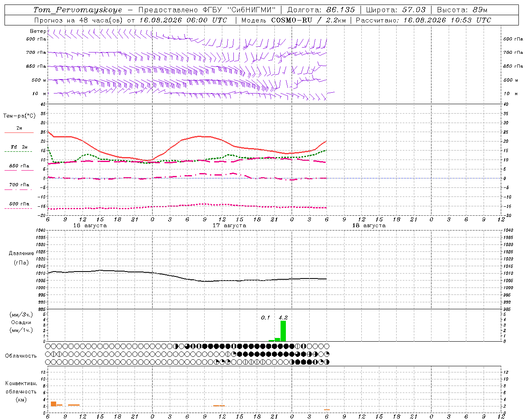525x420 pixels.
Task: Click the Тем-ра(°C) temperature axis label
Action: click(x=19, y=116)
